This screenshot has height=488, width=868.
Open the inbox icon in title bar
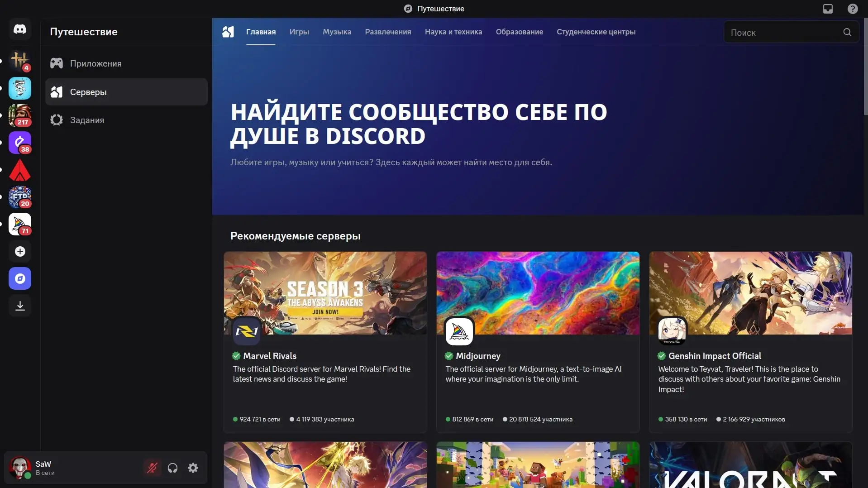click(828, 9)
